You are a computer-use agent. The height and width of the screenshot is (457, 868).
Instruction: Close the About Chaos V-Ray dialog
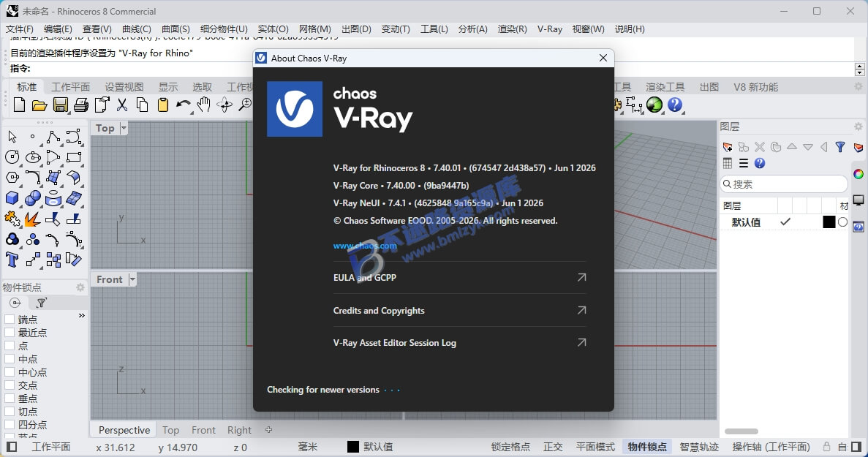pos(603,58)
